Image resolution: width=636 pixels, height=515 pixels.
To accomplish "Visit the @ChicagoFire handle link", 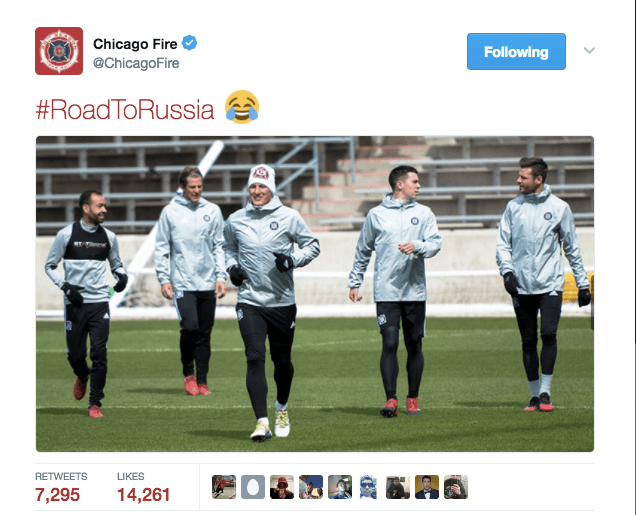I will [x=136, y=63].
